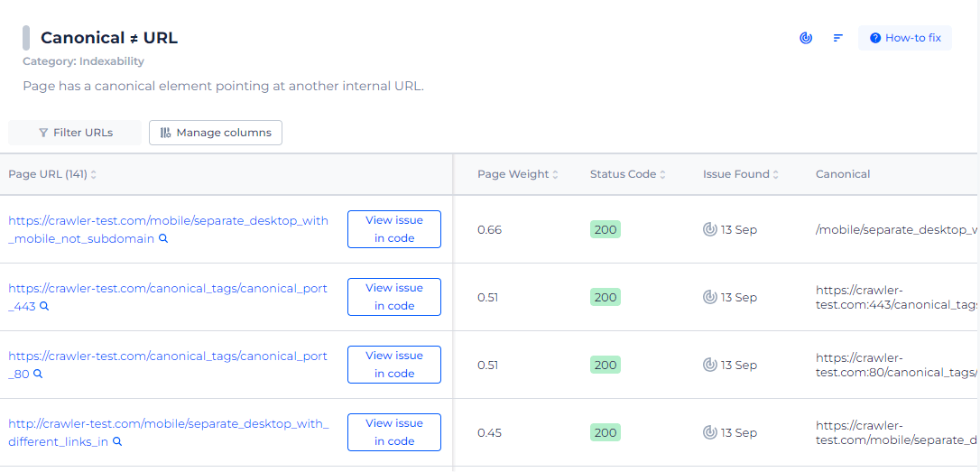The width and height of the screenshot is (980, 472).
Task: Click the Canonical ≠ URL heading
Action: [x=109, y=38]
